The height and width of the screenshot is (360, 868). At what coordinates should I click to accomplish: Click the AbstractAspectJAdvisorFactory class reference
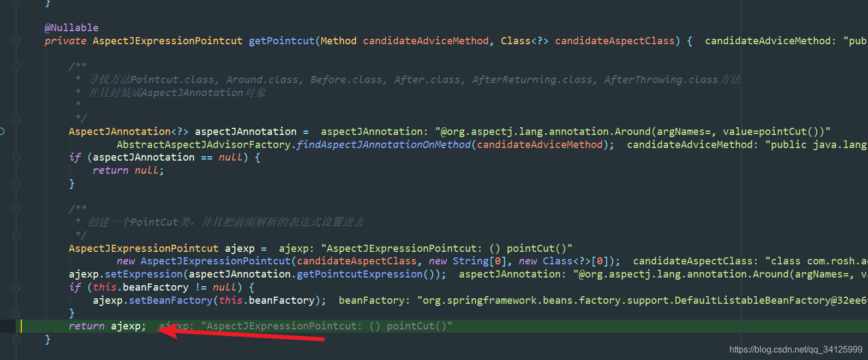(203, 145)
